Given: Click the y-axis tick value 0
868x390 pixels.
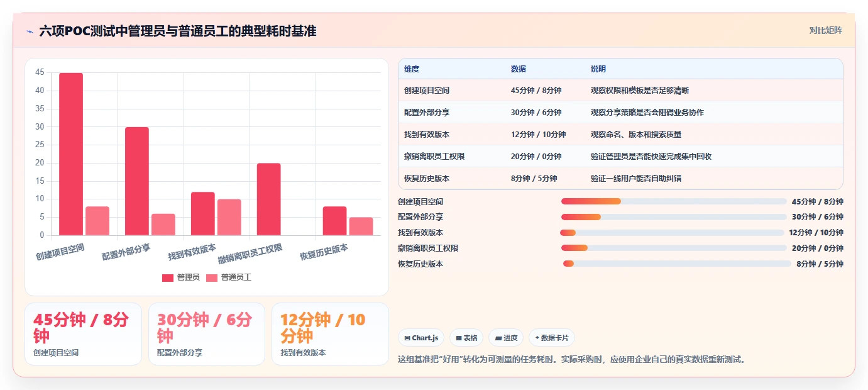Looking at the screenshot, I should pos(42,235).
